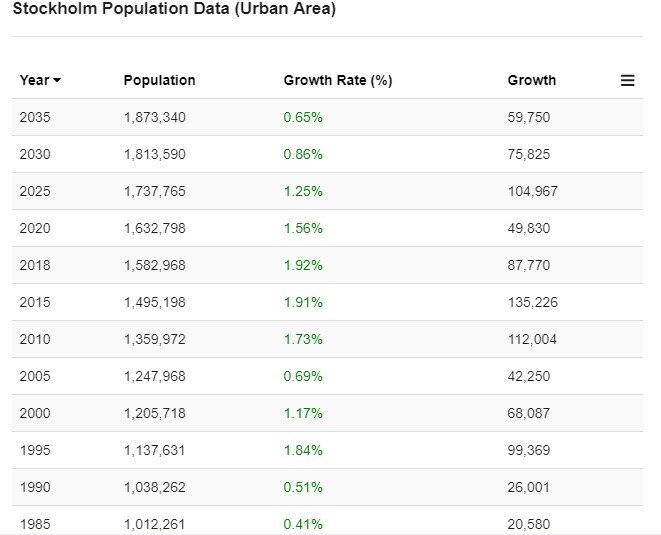Click the 1.73% growth rate for 2010
Image resolution: width=661 pixels, height=535 pixels.
pos(303,339)
